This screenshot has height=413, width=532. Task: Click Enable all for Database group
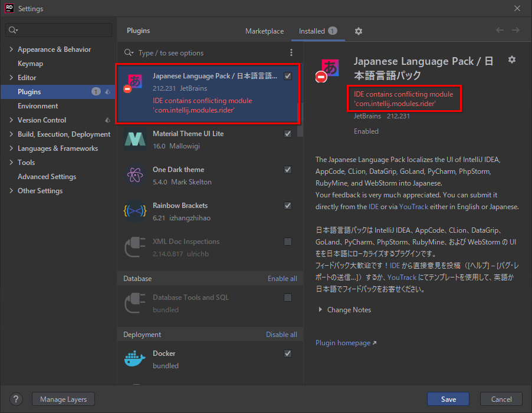283,279
